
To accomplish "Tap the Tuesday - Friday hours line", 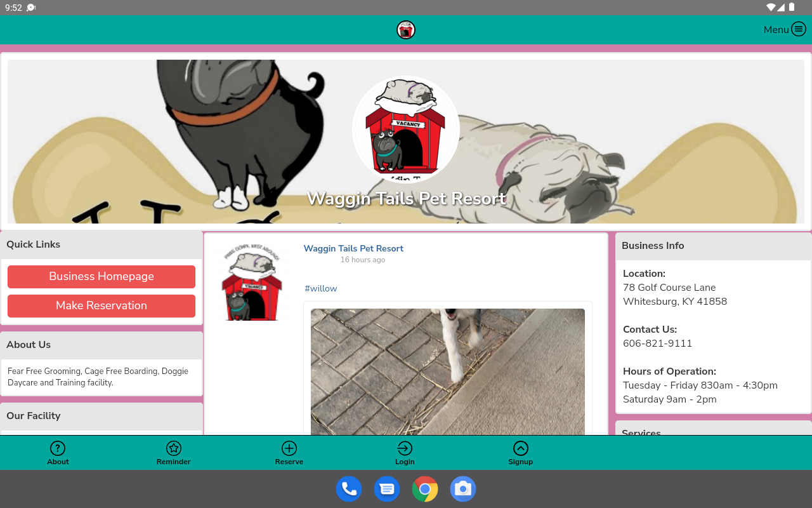I will click(x=700, y=385).
